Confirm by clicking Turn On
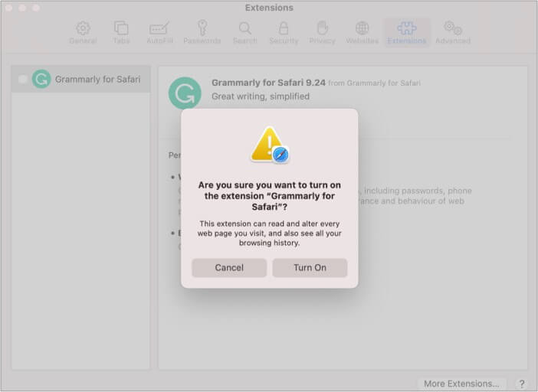 point(310,268)
